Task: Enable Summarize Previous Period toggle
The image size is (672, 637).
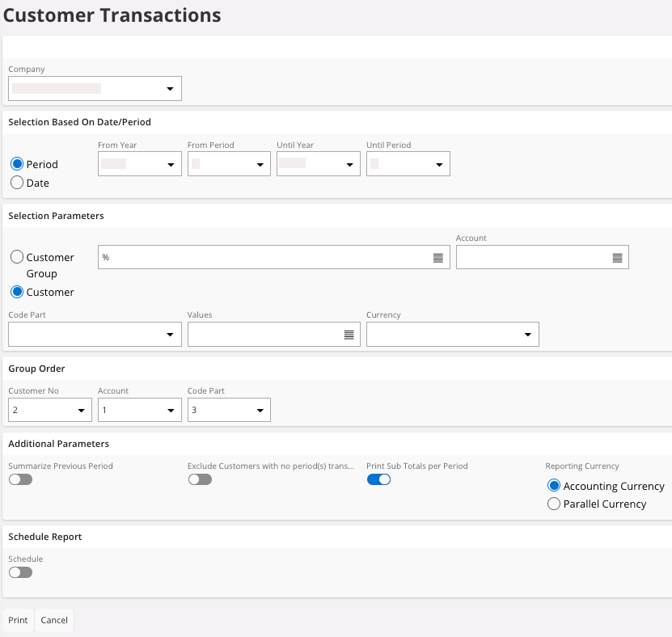Action: [20, 479]
